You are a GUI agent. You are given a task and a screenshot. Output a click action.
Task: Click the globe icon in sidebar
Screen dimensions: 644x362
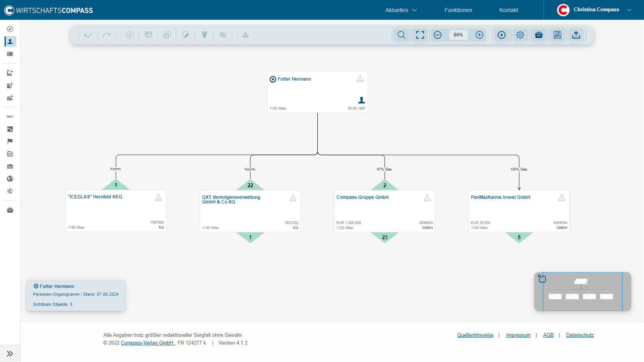point(10,179)
